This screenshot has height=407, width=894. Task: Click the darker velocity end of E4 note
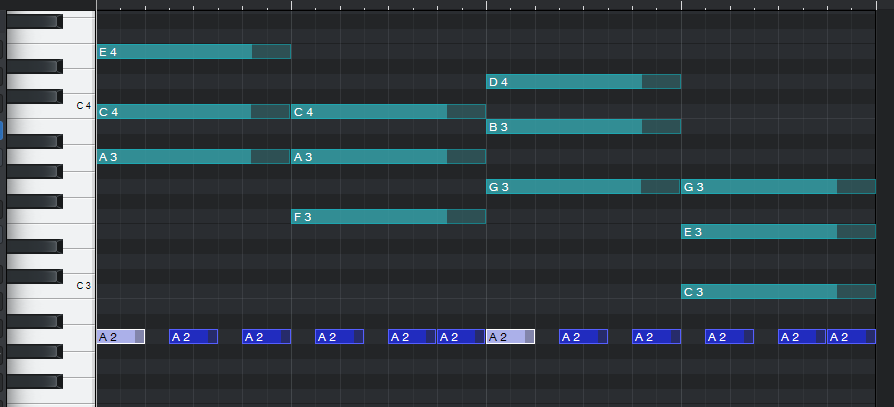click(x=271, y=52)
